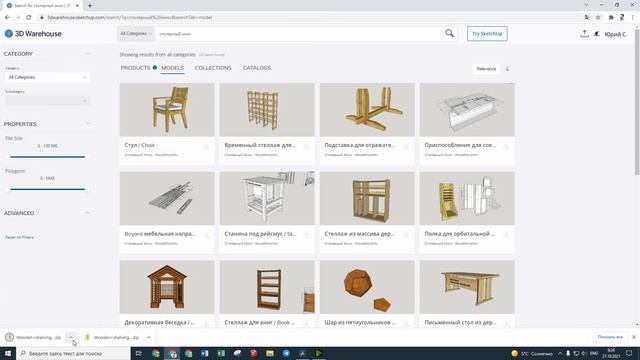Open the Декоративная беседка gazebo thumbnail
The image size is (640, 360).
(167, 287)
